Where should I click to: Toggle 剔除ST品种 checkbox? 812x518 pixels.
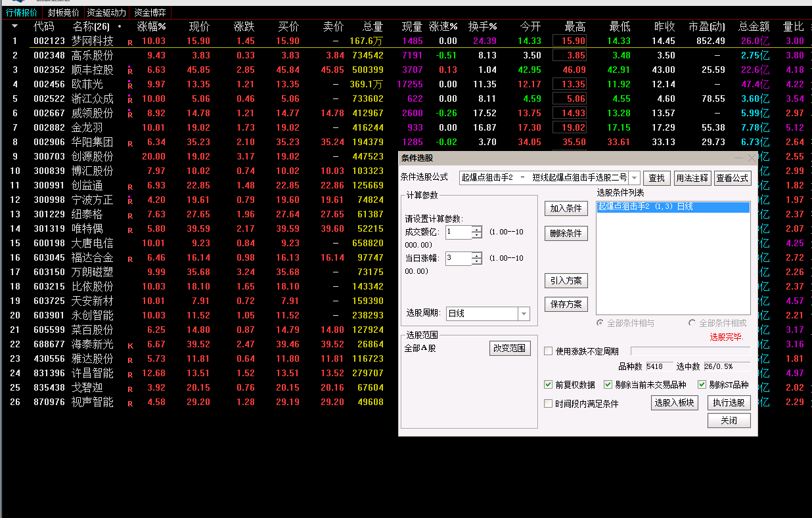702,385
